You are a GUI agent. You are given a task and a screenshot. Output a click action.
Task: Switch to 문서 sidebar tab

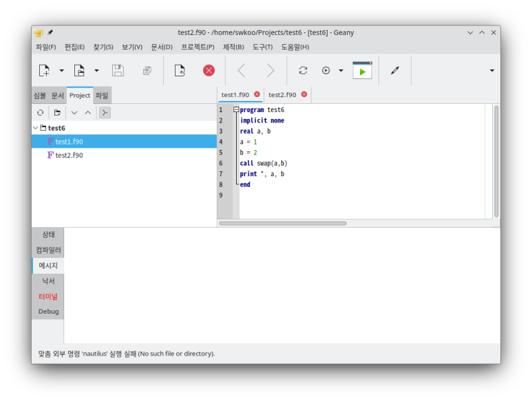click(57, 96)
